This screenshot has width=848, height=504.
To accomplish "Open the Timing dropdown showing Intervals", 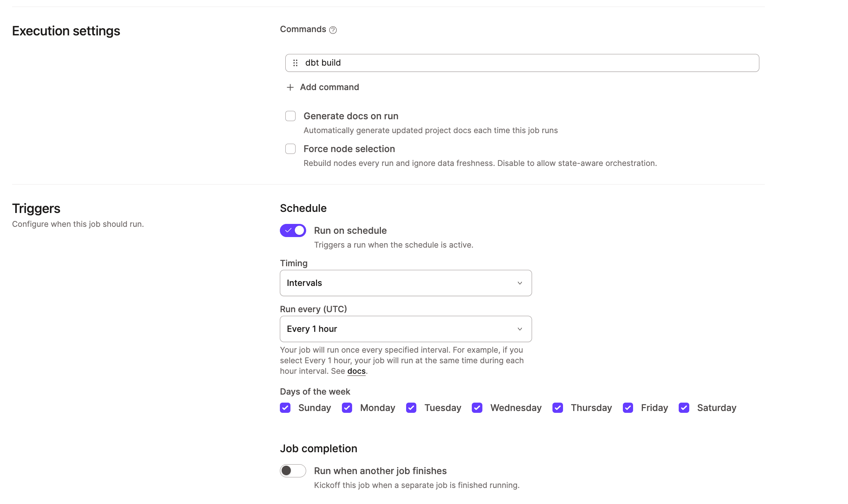I will [405, 283].
